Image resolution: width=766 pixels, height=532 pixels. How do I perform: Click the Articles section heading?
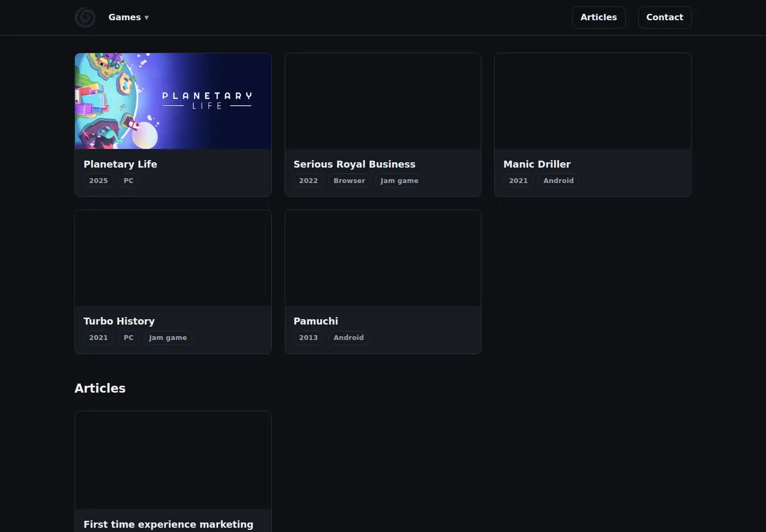100,388
